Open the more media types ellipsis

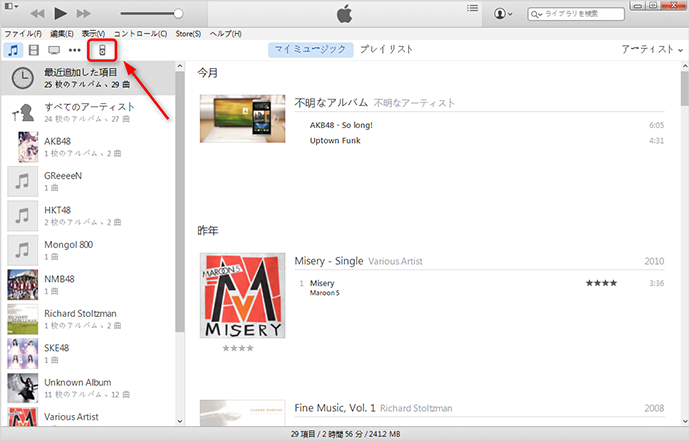point(75,50)
